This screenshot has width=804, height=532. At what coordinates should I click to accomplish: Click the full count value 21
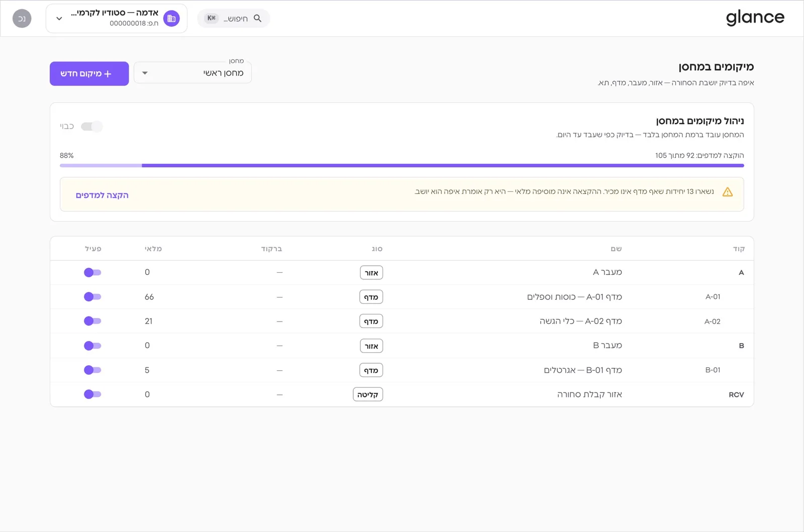(149, 321)
